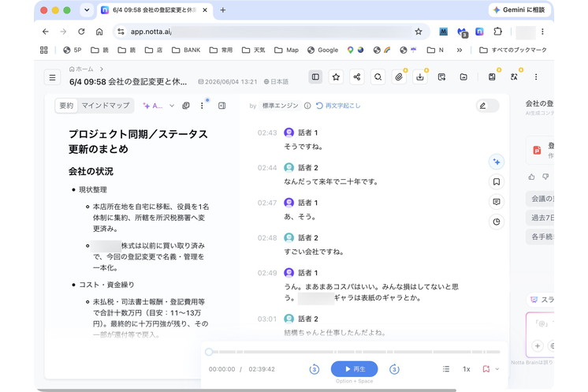The height and width of the screenshot is (392, 588).
Task: Click the ホーム breadcrumb link
Action: click(81, 69)
